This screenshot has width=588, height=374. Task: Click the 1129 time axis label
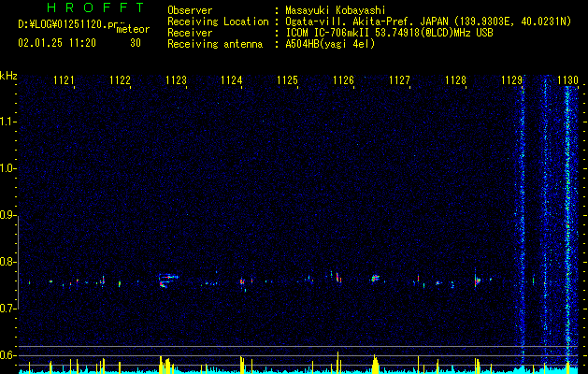512,80
